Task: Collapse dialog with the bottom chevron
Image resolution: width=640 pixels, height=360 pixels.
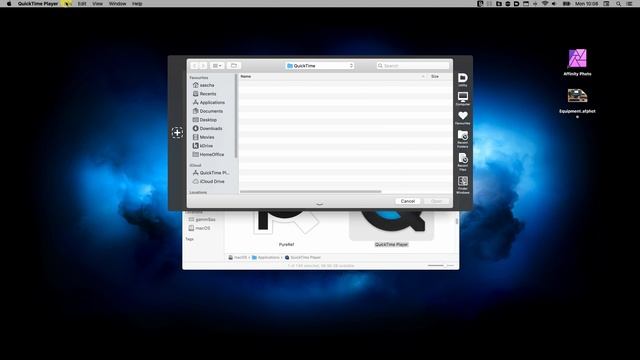Action: pyautogui.click(x=320, y=204)
